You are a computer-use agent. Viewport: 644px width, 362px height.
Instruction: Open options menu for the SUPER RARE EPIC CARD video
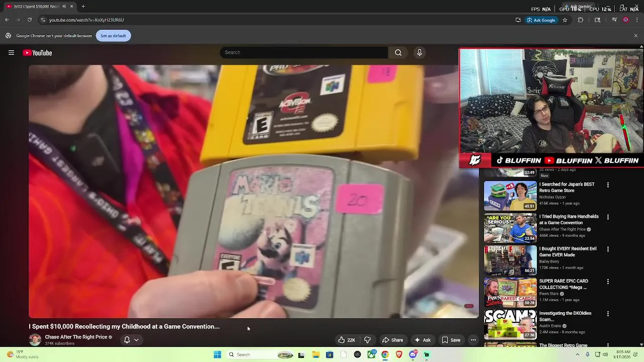click(608, 282)
